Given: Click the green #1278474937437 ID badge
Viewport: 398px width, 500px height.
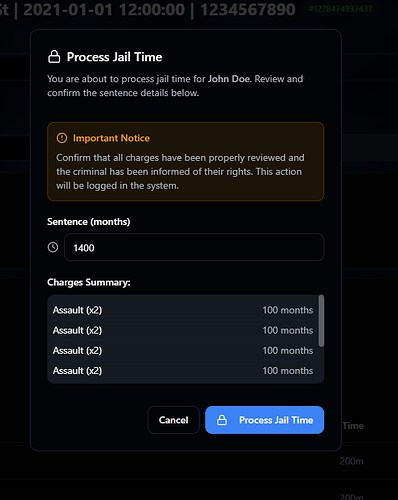Looking at the screenshot, I should click(341, 9).
